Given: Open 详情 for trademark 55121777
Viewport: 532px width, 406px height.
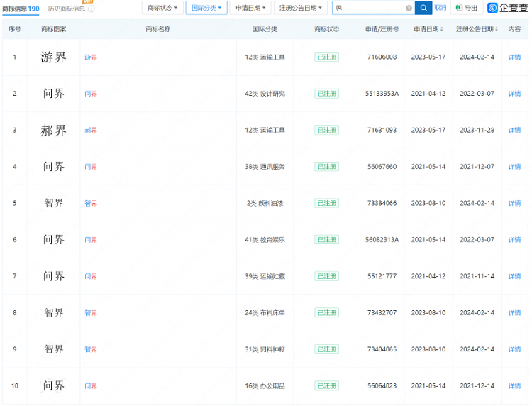Looking at the screenshot, I should 514,276.
